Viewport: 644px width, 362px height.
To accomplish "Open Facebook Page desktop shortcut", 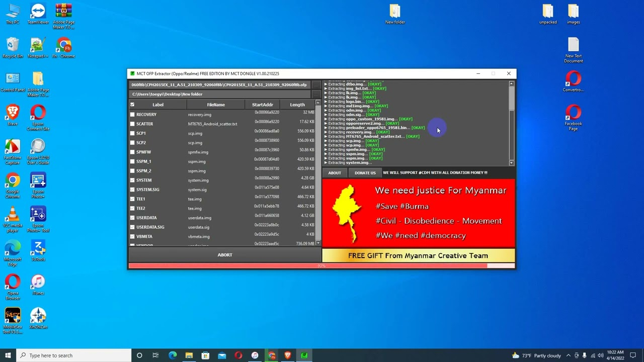I will (574, 118).
